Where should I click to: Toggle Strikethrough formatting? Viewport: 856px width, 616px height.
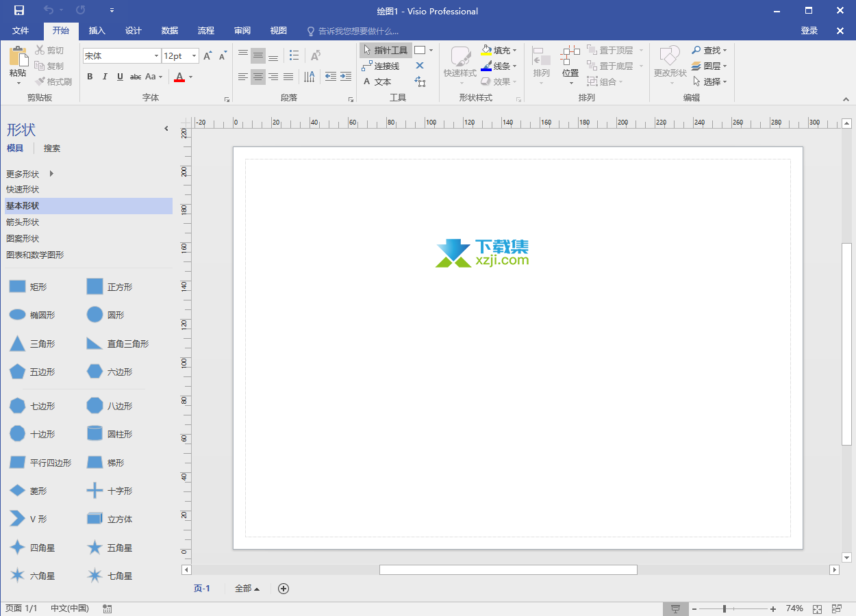(x=136, y=77)
